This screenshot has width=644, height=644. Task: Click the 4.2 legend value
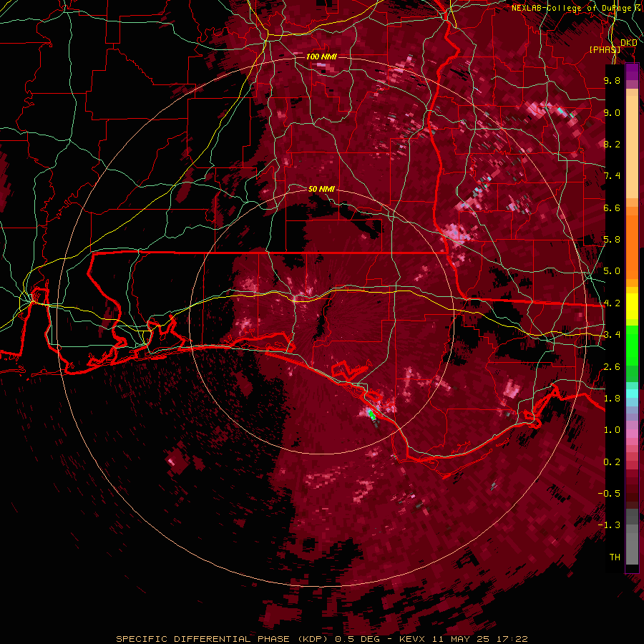pyautogui.click(x=612, y=303)
